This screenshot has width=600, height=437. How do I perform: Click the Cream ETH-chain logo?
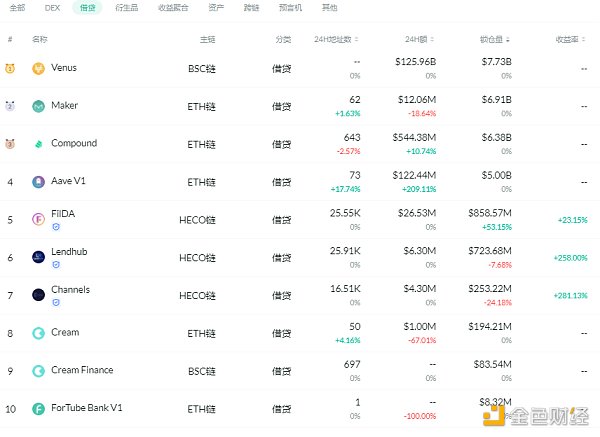[38, 333]
